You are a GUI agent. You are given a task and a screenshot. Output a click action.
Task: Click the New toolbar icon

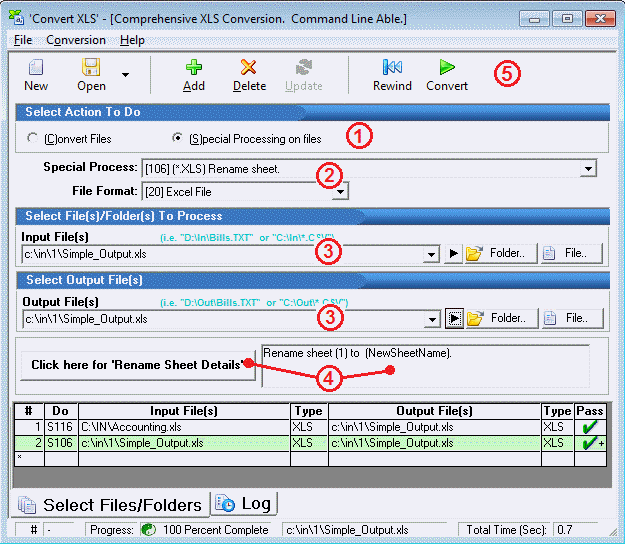tap(36, 68)
